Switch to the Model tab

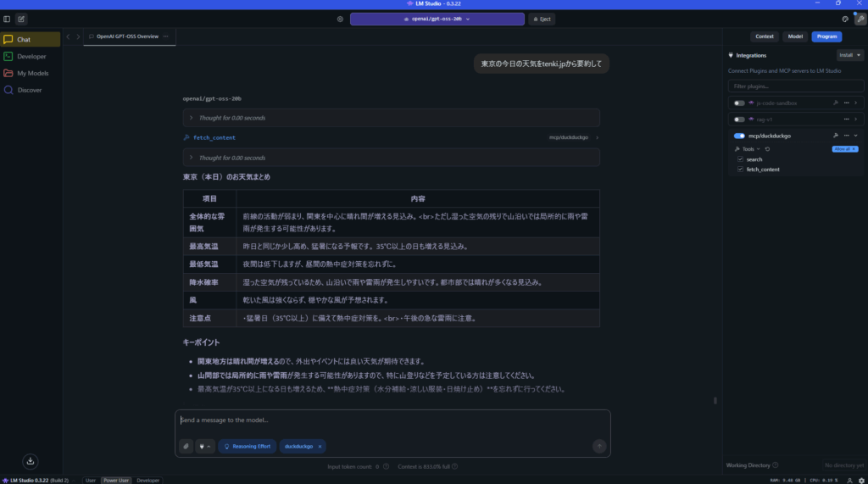(794, 36)
